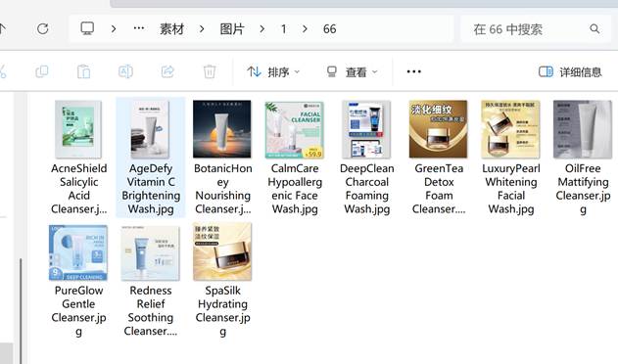Select the SpaSilk Hydrating Cleanser thumbnail
618x364 pixels.
coord(222,251)
